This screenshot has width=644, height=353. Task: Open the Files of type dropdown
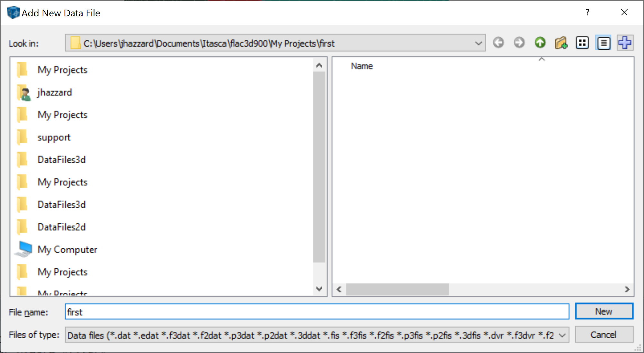click(562, 335)
